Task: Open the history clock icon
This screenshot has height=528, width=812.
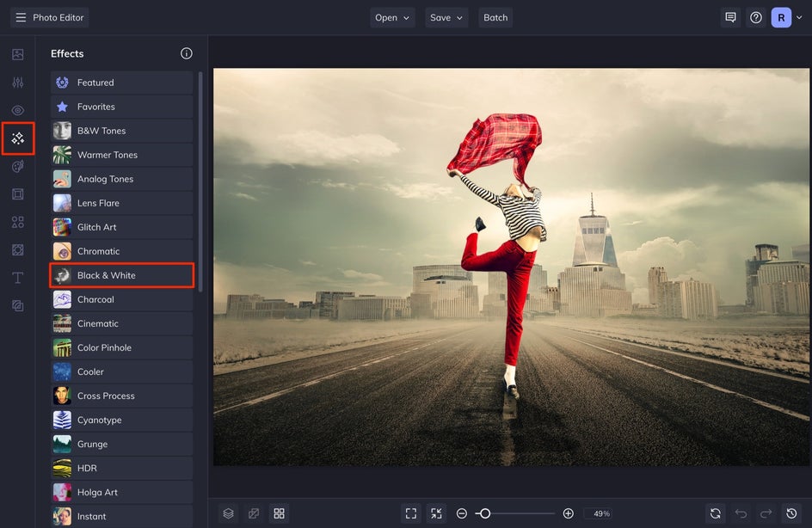Action: pyautogui.click(x=791, y=513)
